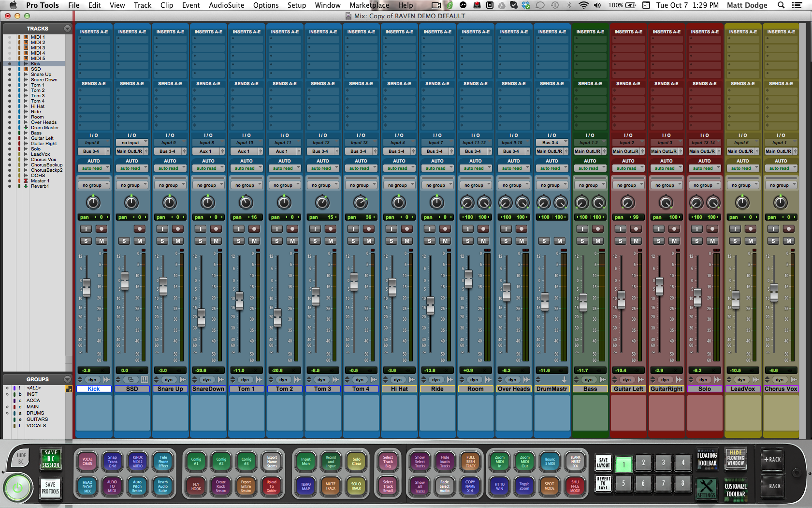Record-enable the Hi Hat track
812x508 pixels.
click(407, 229)
